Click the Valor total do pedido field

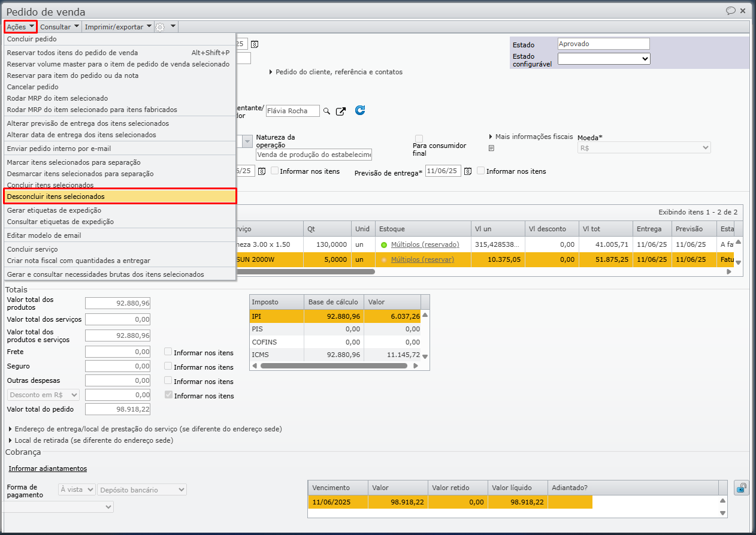coord(117,409)
